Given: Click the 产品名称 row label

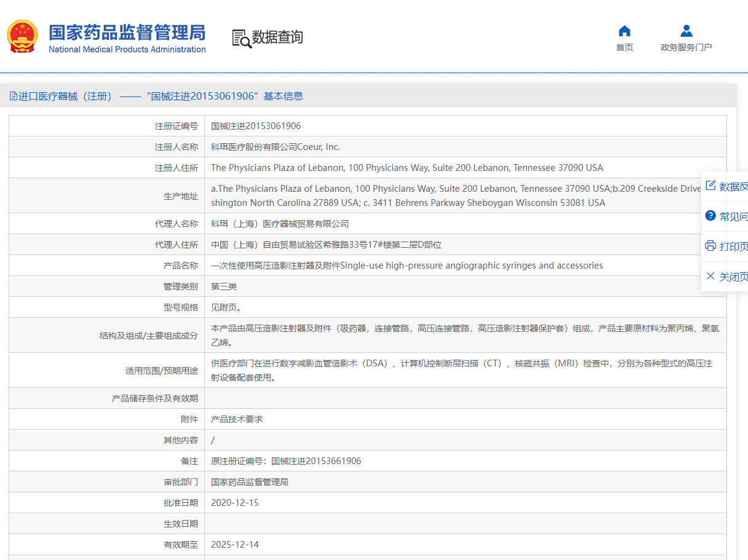Looking at the screenshot, I should point(181,266).
